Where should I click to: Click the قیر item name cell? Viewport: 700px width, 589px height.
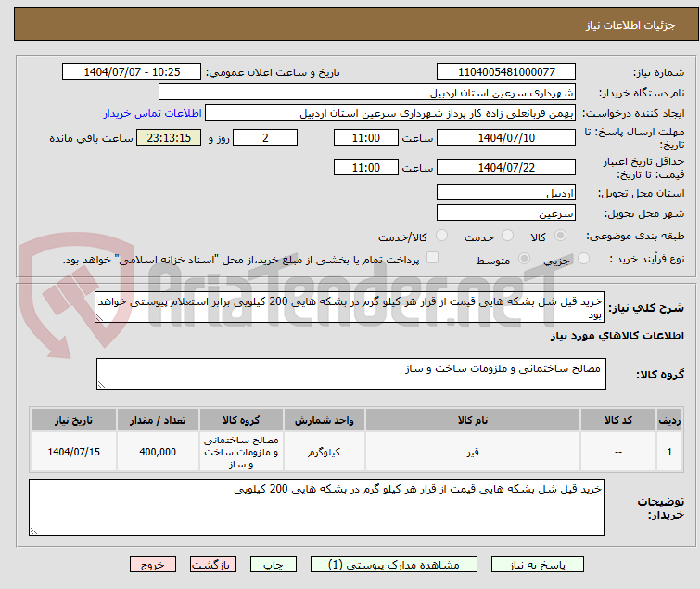[473, 452]
